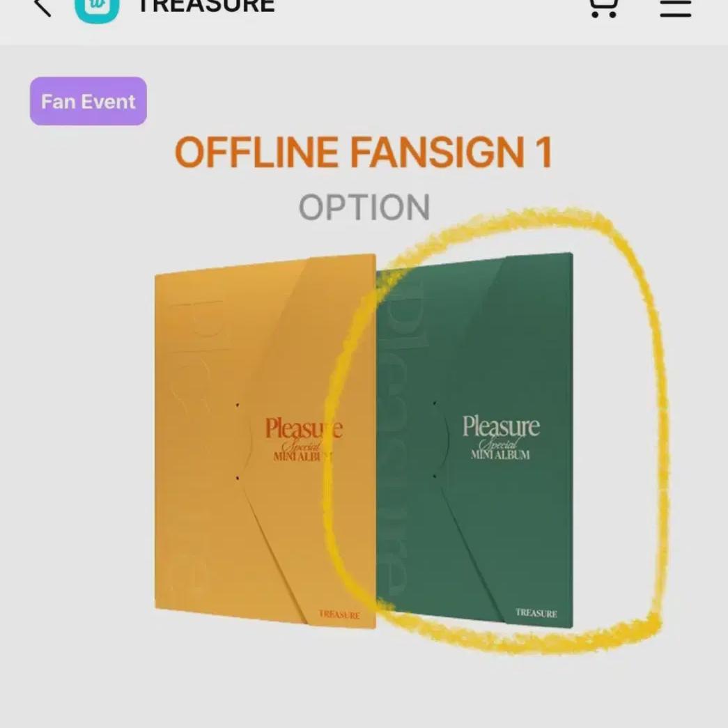Tap the white Pleasure title on green album
Screen dimensions: 728x728
(x=501, y=426)
